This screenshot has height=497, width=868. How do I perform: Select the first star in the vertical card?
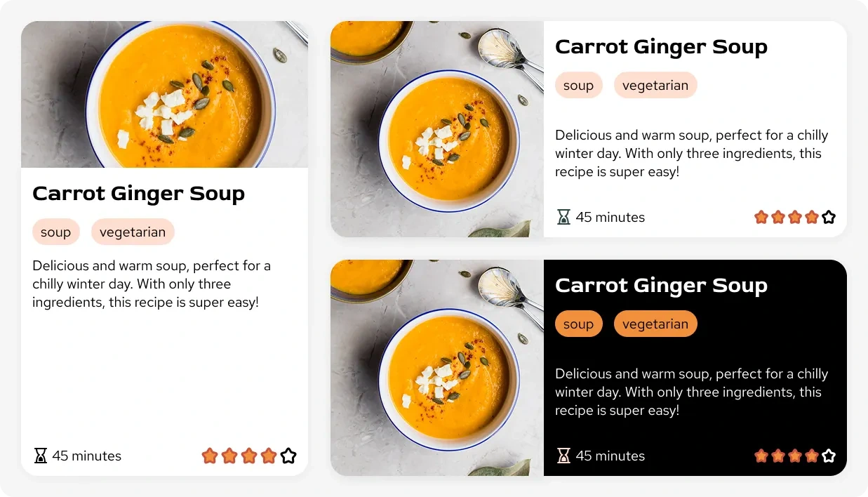tap(210, 456)
